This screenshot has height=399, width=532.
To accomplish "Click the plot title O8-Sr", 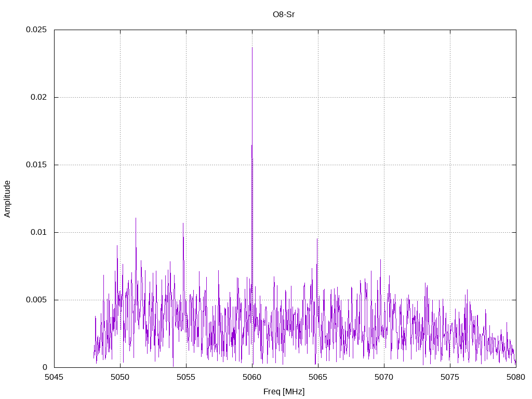I will [x=284, y=15].
